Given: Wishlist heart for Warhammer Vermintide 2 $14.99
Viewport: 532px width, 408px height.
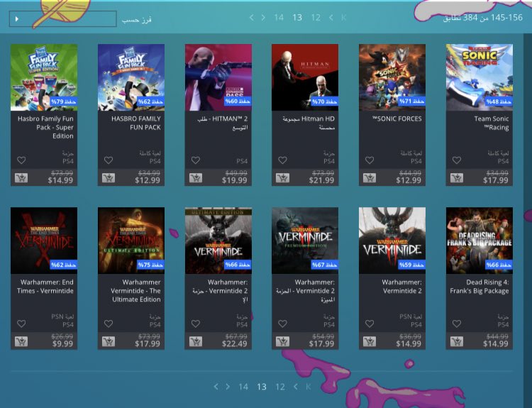Looking at the screenshot, I should point(370,324).
